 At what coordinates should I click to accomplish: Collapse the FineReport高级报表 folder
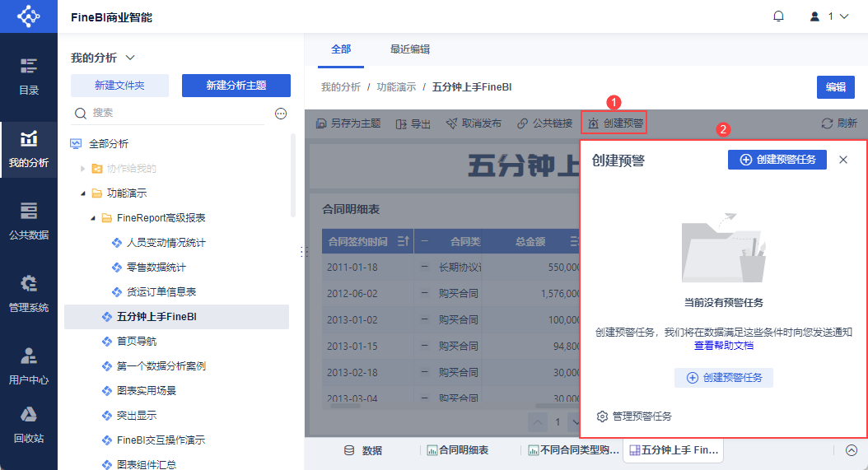(x=93, y=218)
